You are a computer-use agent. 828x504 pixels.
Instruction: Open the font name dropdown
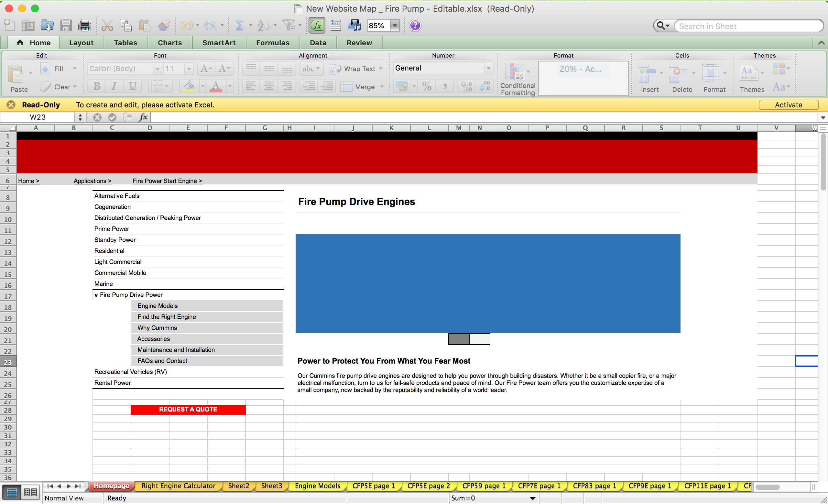[x=157, y=69]
